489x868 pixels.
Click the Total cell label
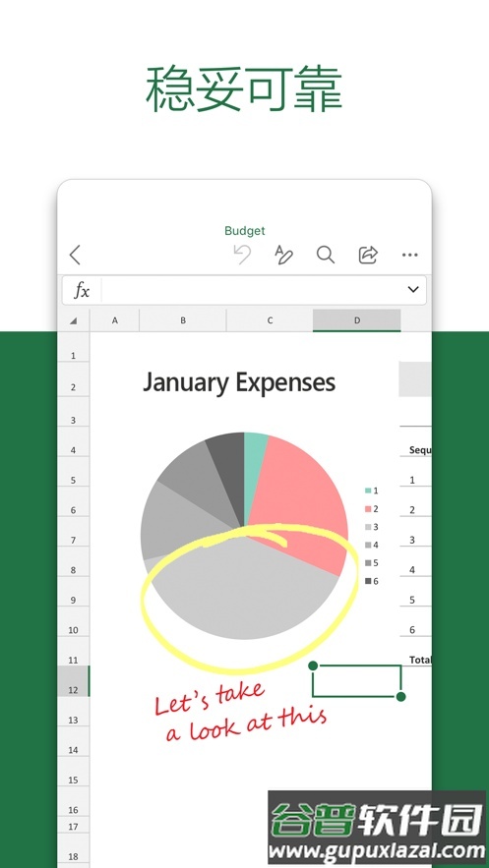coord(420,660)
